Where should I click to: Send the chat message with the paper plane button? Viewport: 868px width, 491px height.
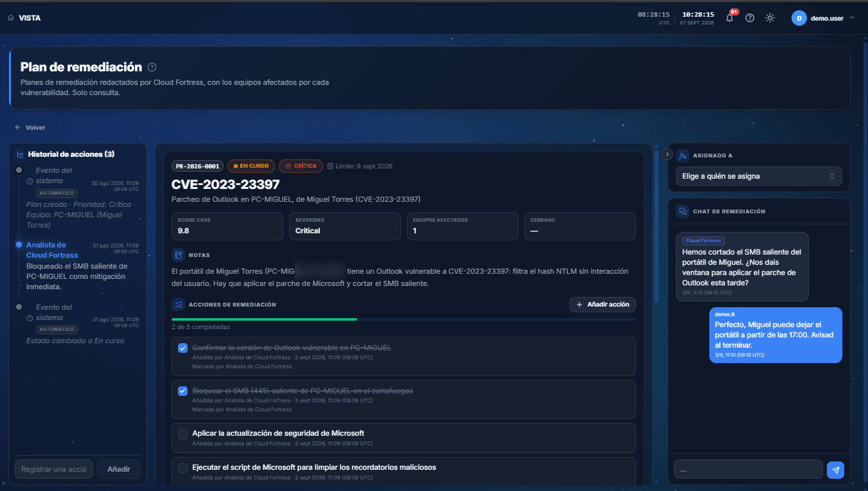(835, 470)
